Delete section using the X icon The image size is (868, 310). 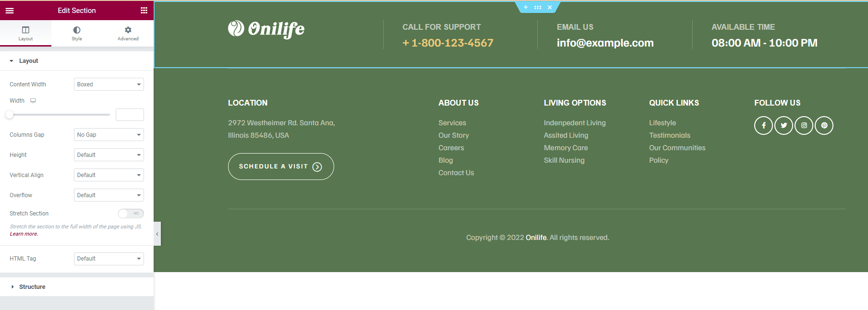click(x=550, y=7)
